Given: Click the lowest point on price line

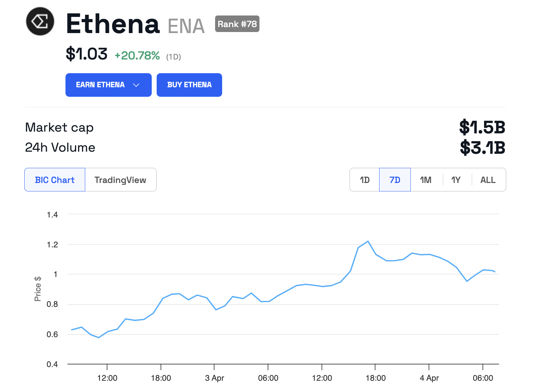Looking at the screenshot, I should click(x=99, y=337).
